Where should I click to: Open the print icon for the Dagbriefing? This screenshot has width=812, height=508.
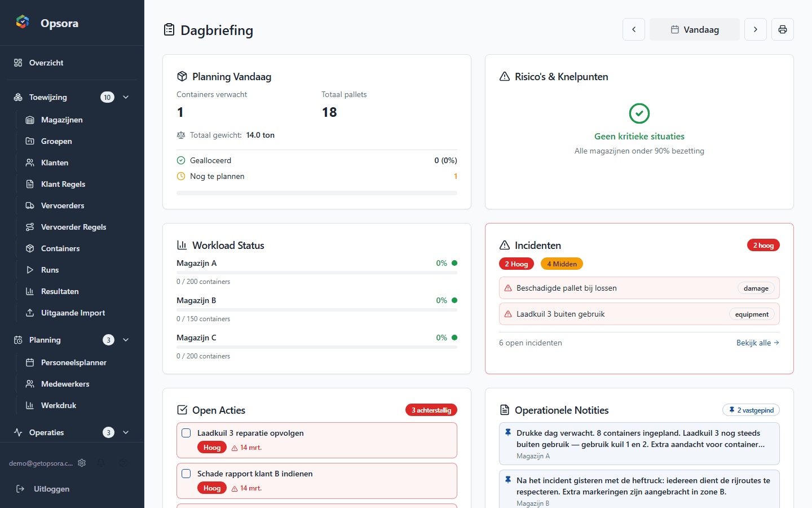783,29
